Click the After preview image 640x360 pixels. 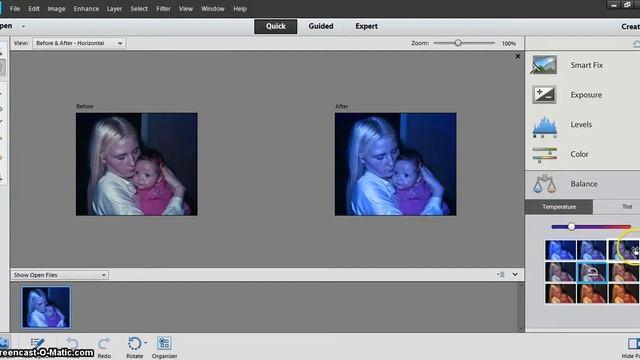click(396, 164)
